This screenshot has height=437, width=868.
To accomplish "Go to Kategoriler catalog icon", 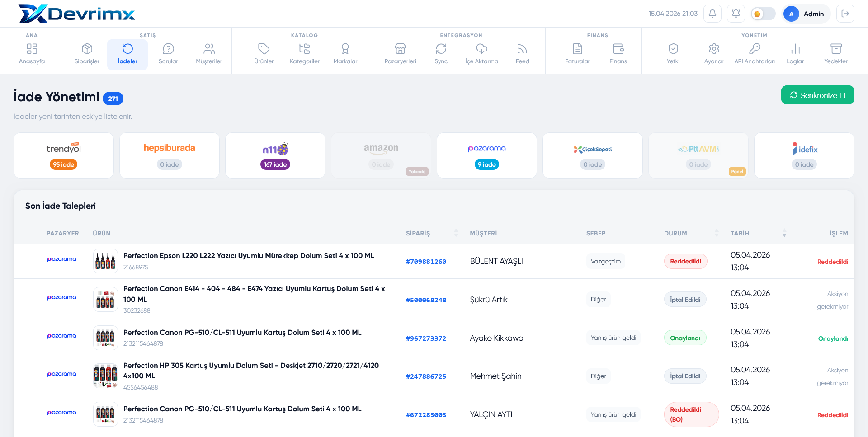I will [304, 48].
